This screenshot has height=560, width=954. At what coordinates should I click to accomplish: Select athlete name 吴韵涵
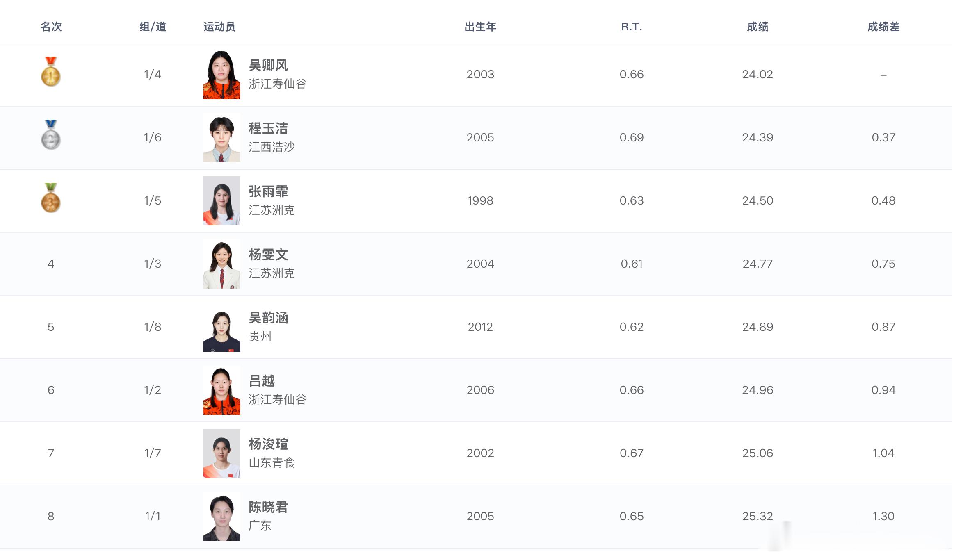tap(268, 318)
